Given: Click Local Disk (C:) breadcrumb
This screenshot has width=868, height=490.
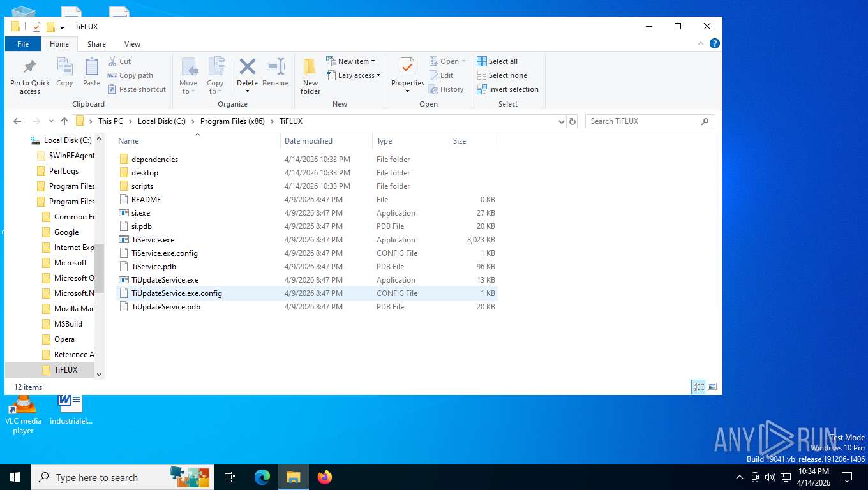Looking at the screenshot, I should (161, 121).
